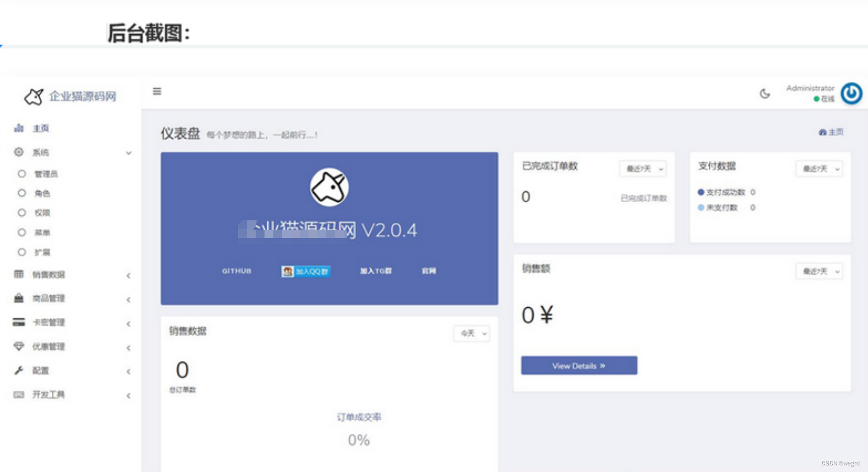Open the 菜单 submenu item
Screen dimensions: 868x472
tap(42, 232)
